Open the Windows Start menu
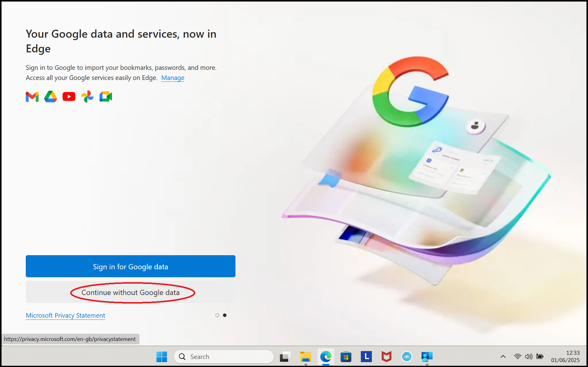Screen dimensions: 588x367 click(162, 357)
